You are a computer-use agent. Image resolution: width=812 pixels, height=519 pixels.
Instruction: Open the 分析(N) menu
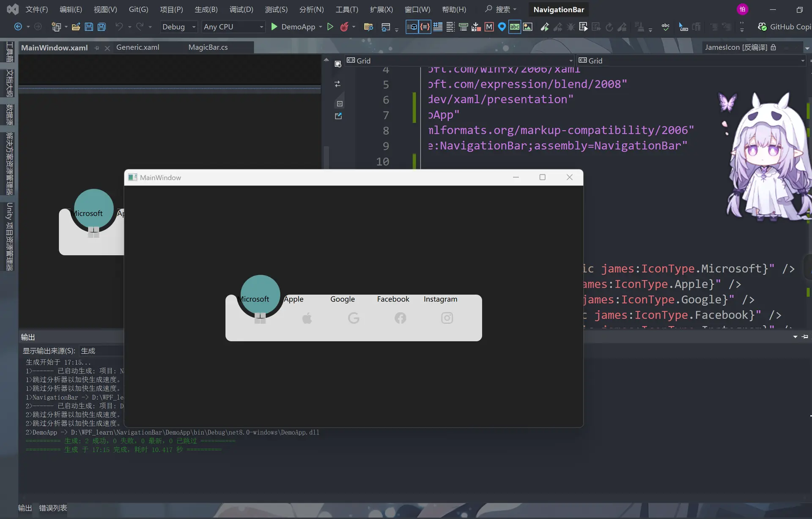tap(311, 9)
